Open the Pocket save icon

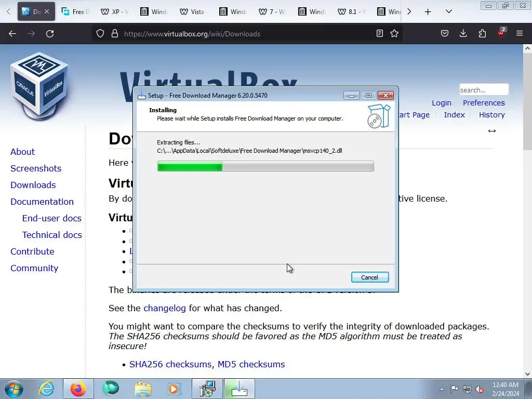(x=445, y=33)
